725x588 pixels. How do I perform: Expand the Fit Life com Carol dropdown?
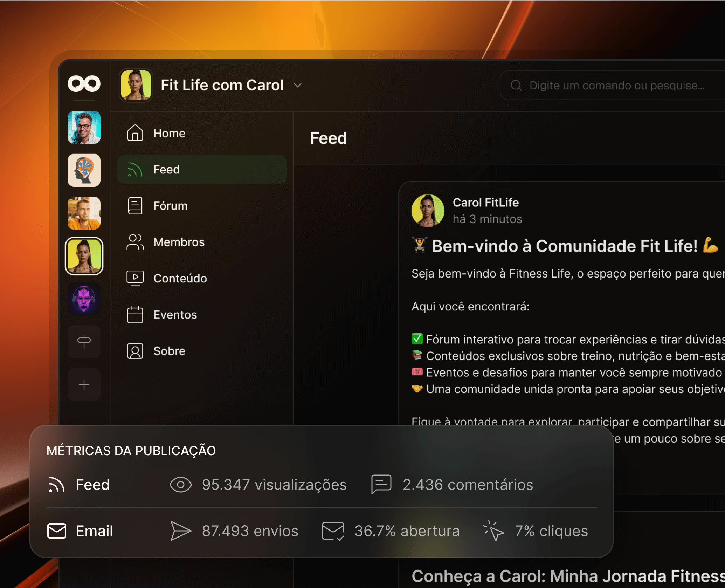click(297, 86)
